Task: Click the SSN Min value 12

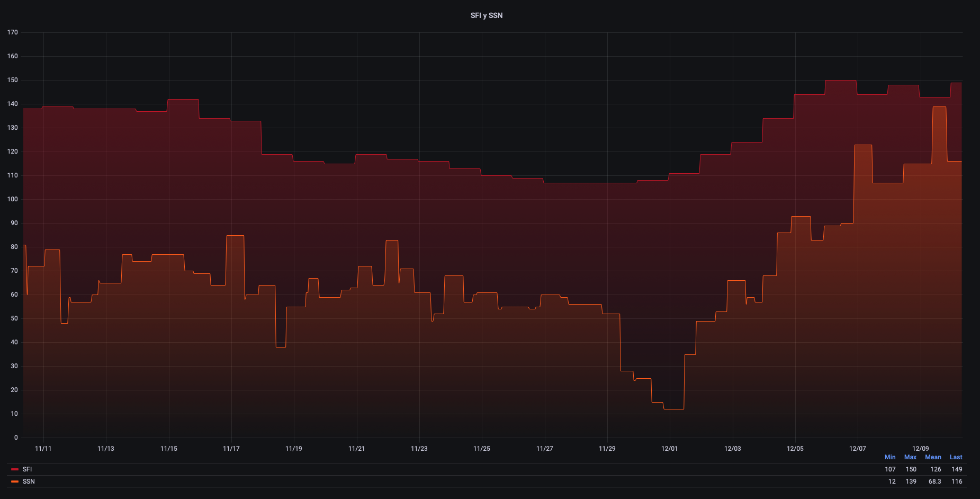Action: (892, 482)
